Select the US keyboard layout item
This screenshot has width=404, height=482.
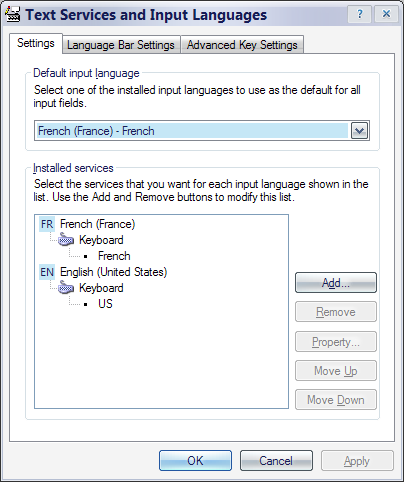105,304
